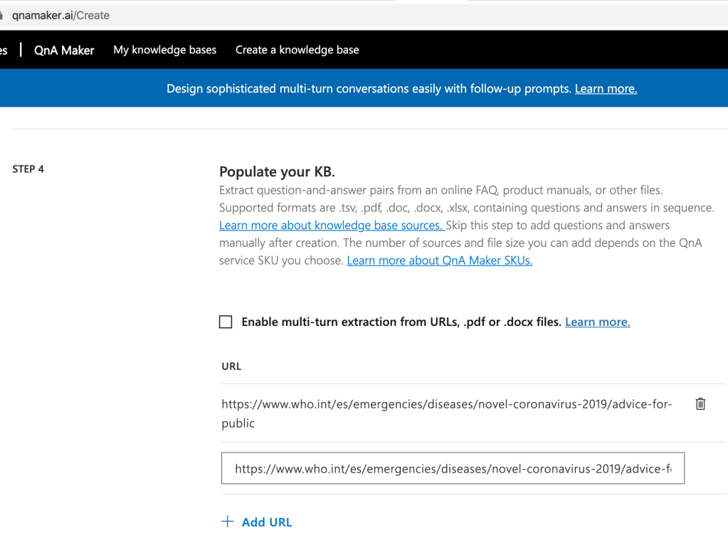Switch to My knowledge bases
This screenshot has height=560, width=728.
(164, 50)
